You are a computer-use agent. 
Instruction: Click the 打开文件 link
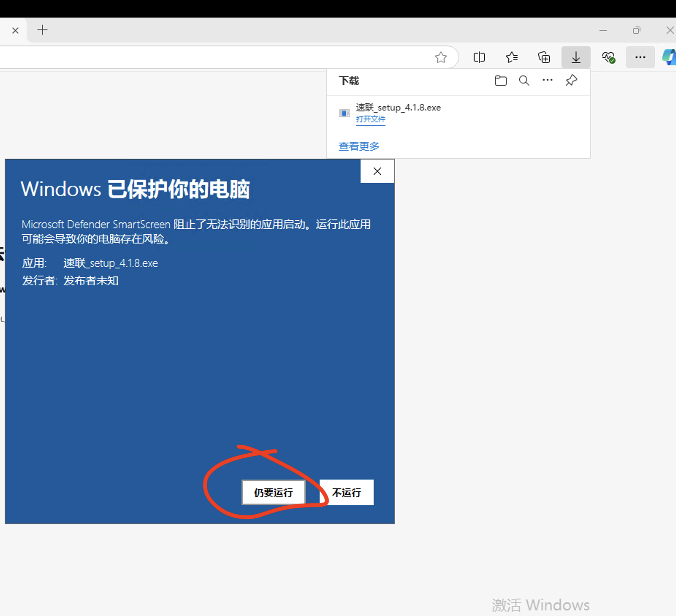pos(371,119)
